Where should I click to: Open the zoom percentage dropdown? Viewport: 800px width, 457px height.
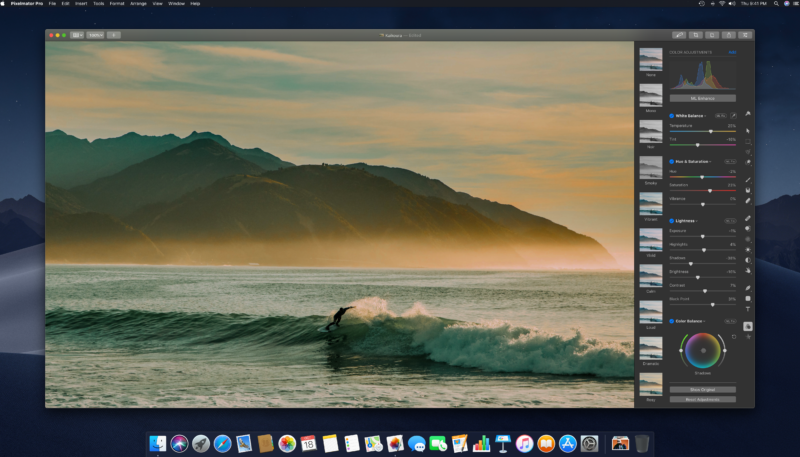(96, 35)
